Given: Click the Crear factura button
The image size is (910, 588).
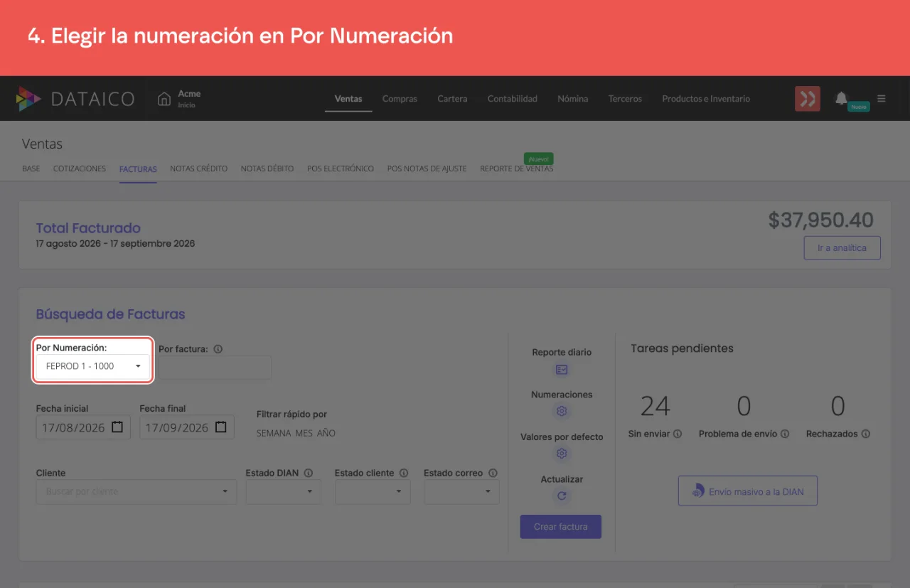Looking at the screenshot, I should pos(561,527).
